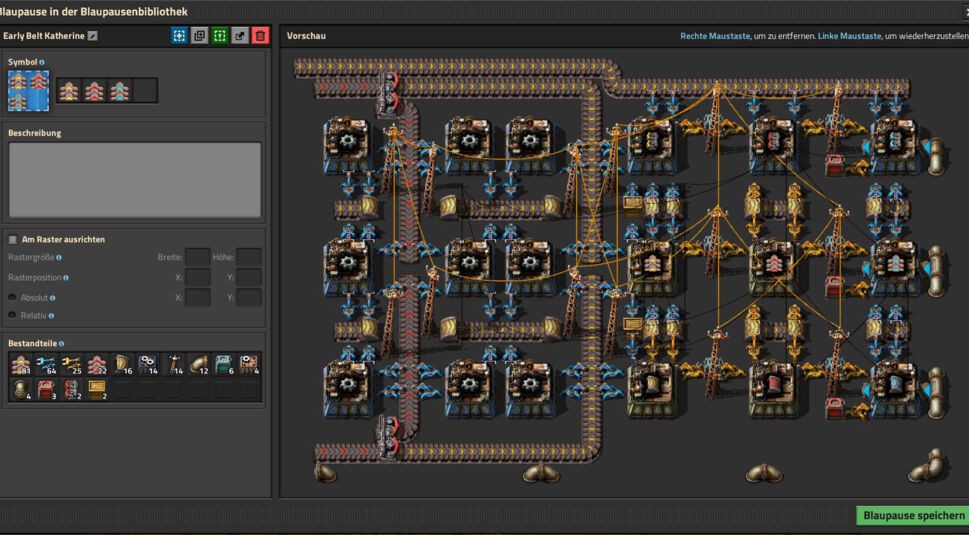This screenshot has height=535, width=969.
Task: Open the Bestandteile info icon
Action: pyautogui.click(x=61, y=343)
